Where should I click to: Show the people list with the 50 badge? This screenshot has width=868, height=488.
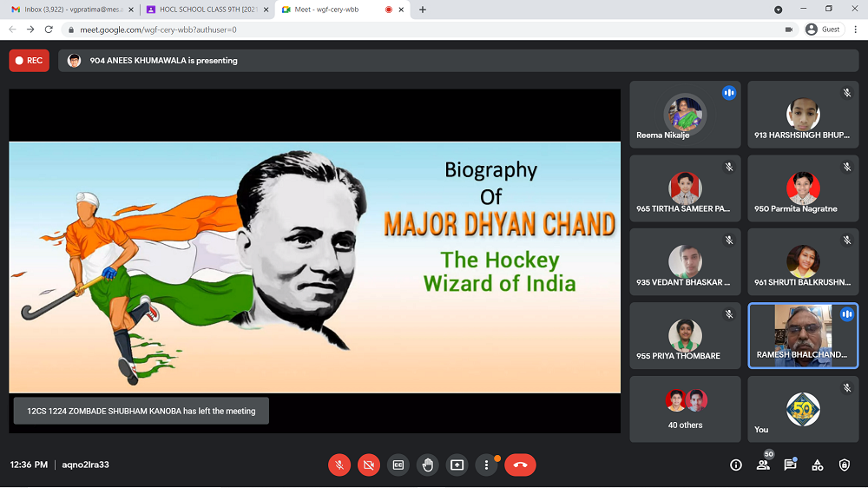pyautogui.click(x=763, y=465)
